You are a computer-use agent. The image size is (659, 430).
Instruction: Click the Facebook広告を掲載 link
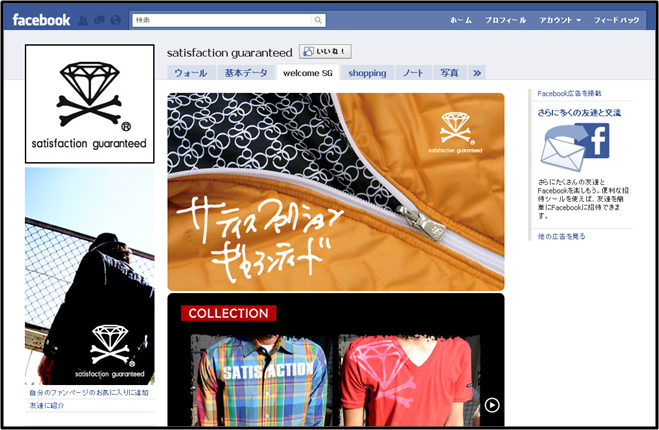pyautogui.click(x=569, y=93)
